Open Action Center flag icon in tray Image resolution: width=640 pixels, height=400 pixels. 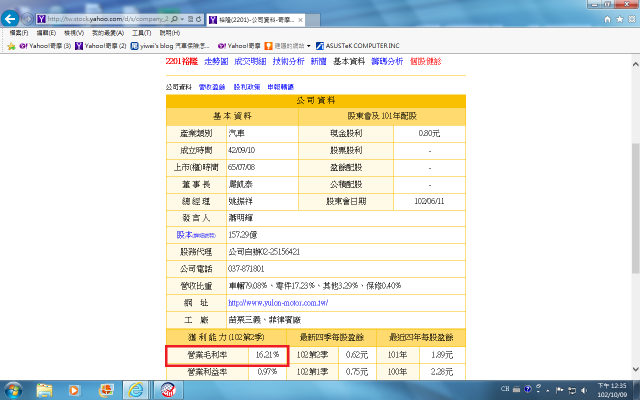tap(560, 390)
